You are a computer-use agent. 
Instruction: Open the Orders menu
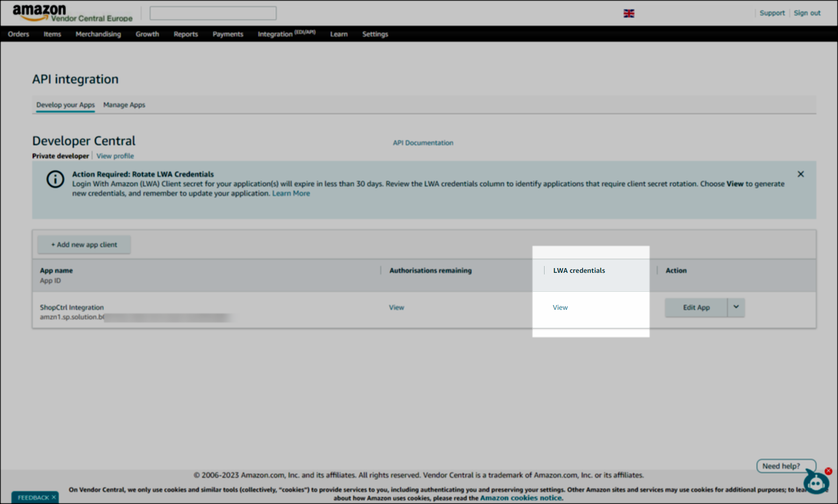point(18,34)
